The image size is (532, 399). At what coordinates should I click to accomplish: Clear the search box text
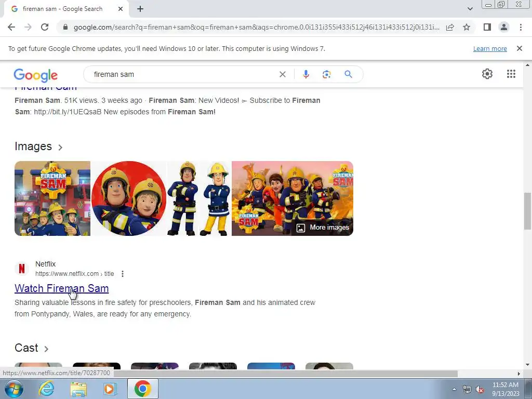point(282,74)
